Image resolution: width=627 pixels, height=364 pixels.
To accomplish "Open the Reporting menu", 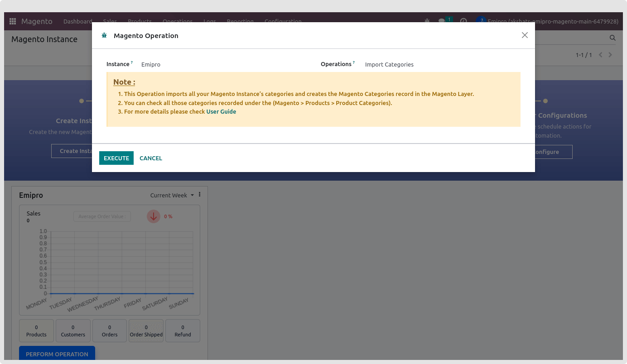I will coord(240,21).
